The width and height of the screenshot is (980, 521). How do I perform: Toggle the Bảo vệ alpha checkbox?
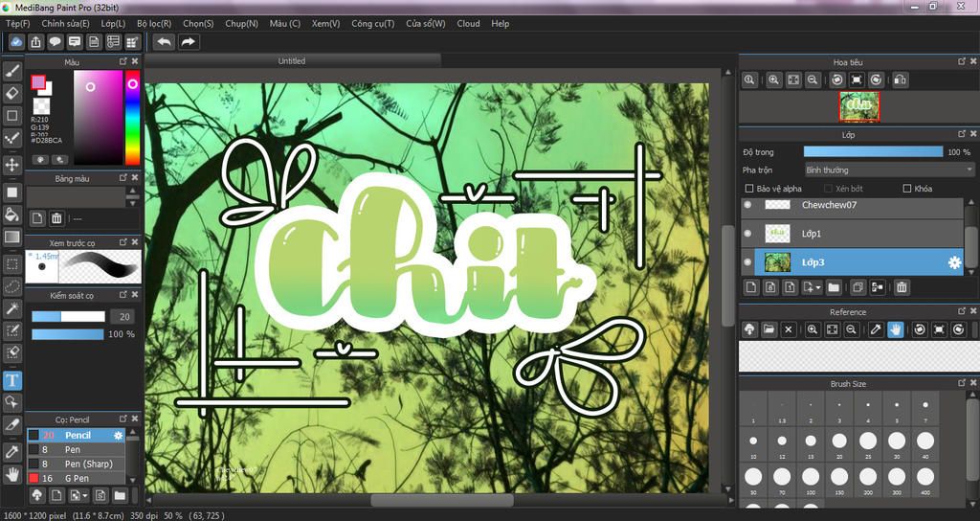click(x=748, y=189)
